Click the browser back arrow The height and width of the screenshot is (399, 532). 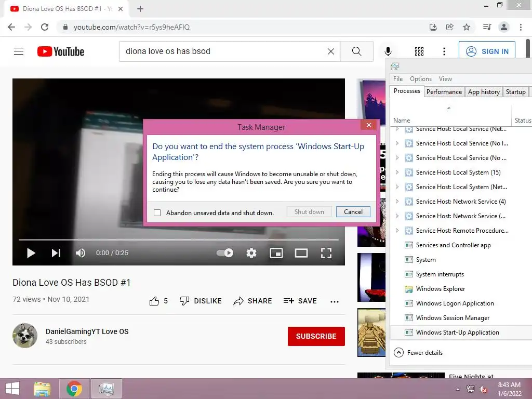[x=11, y=27]
